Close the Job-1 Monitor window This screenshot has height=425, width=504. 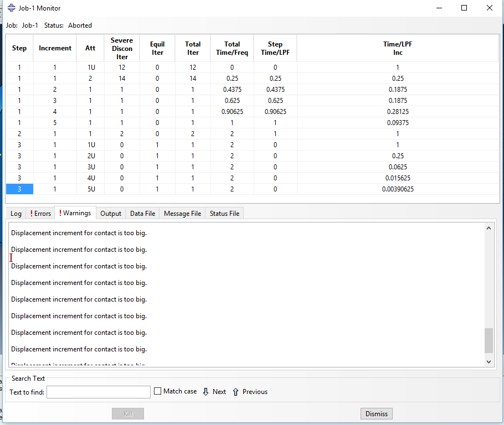(x=489, y=8)
